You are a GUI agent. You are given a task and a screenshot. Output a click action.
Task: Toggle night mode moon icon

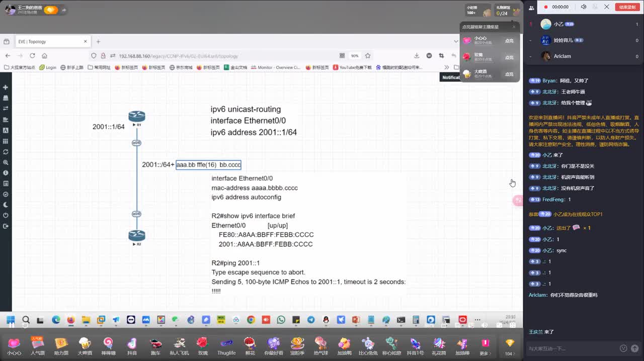6,205
